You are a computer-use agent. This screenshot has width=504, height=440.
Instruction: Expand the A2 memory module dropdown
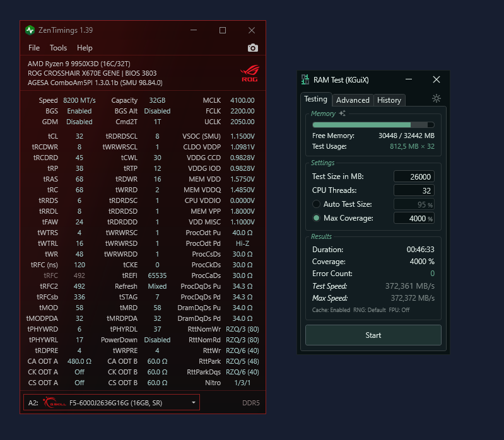pyautogui.click(x=194, y=402)
